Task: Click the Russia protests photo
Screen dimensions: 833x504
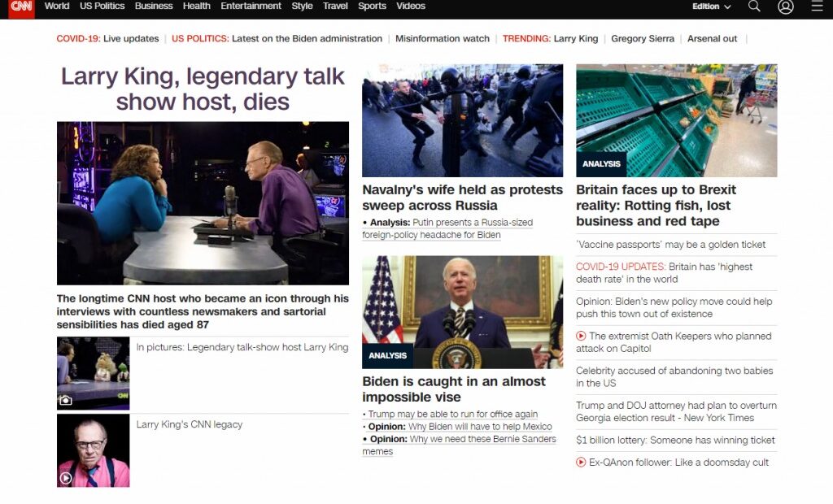Action: tap(462, 120)
